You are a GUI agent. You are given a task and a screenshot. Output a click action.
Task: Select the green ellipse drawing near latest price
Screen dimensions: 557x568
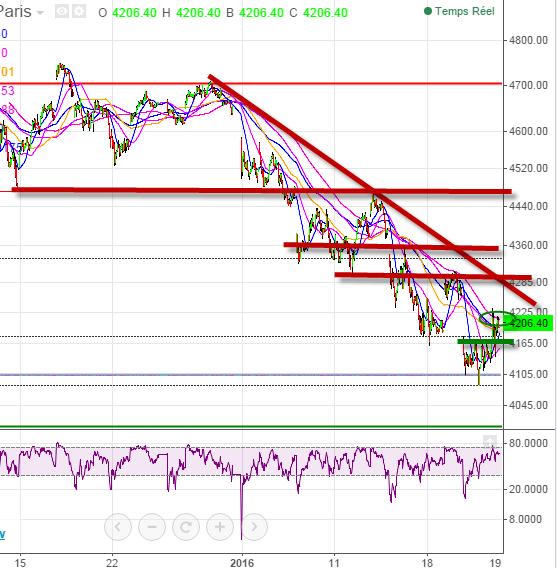(x=497, y=318)
